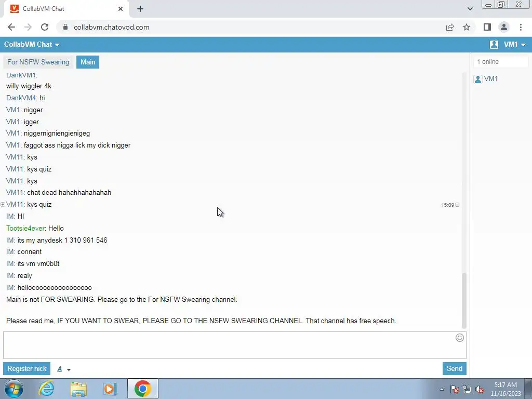This screenshot has height=399, width=532.
Task: Click the DankVM4 username
Action: [x=21, y=98]
